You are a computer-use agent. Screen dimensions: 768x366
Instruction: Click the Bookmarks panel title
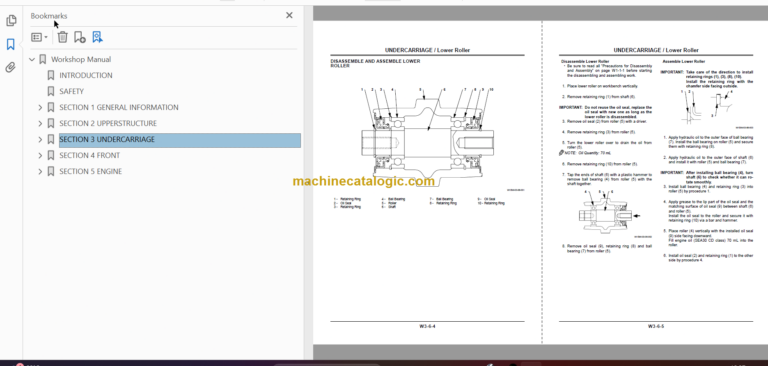[x=49, y=16]
